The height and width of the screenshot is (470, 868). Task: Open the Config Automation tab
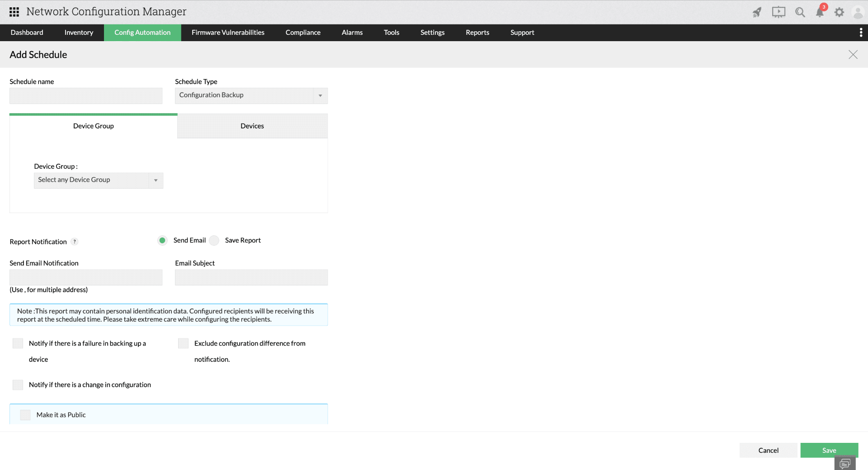(142, 33)
